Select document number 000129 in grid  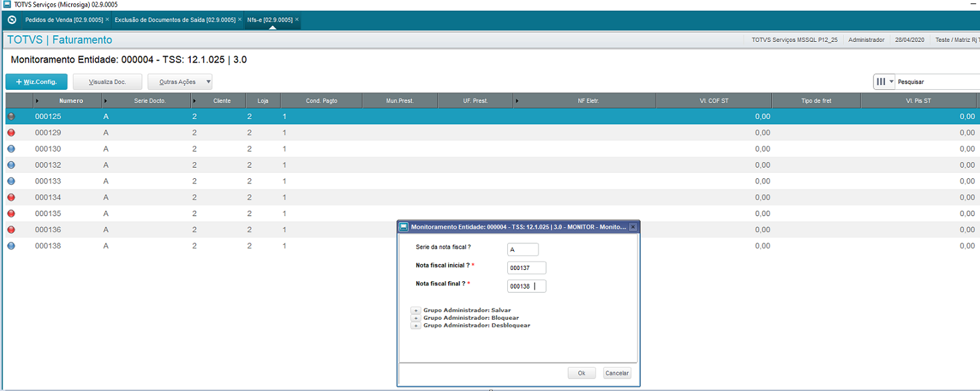pyautogui.click(x=48, y=132)
